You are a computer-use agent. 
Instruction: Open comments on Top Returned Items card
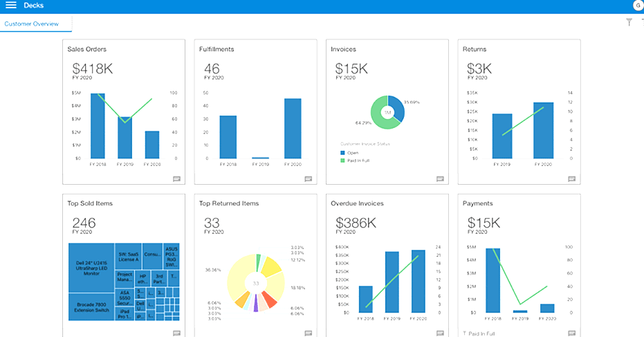309,333
